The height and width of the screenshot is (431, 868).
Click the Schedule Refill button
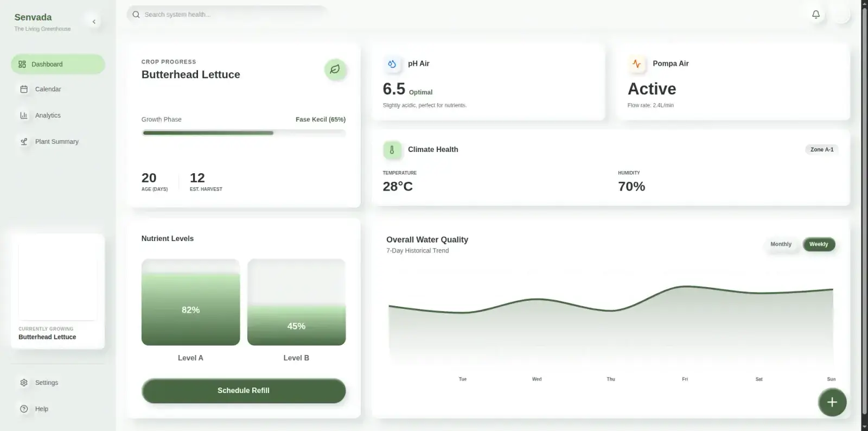[244, 391]
